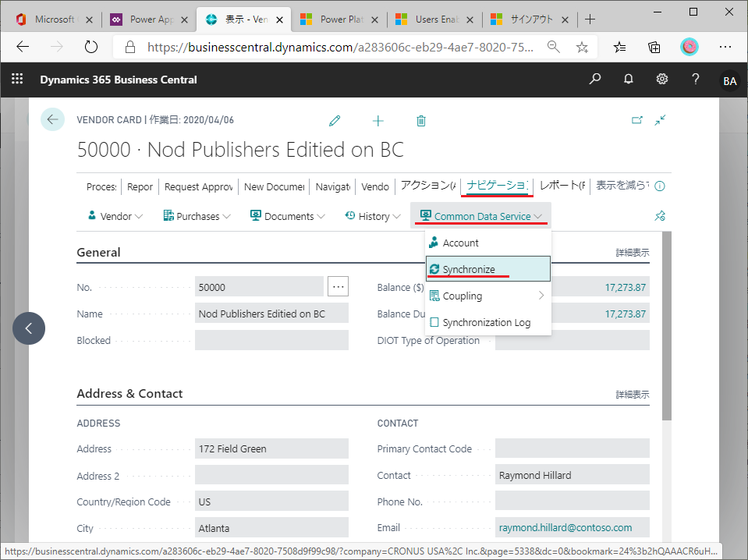This screenshot has width=748, height=560.
Task: Click the Address field 172 Field Green
Action: point(271,448)
